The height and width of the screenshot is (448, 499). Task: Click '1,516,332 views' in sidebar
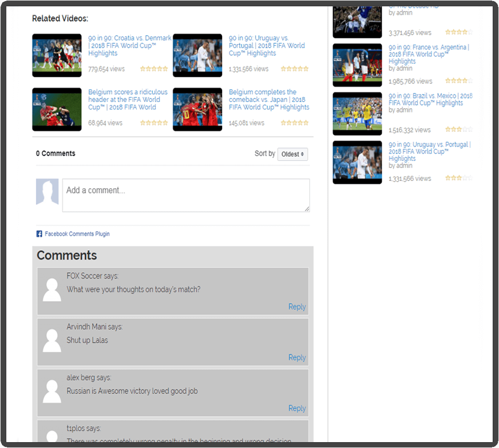pos(410,130)
